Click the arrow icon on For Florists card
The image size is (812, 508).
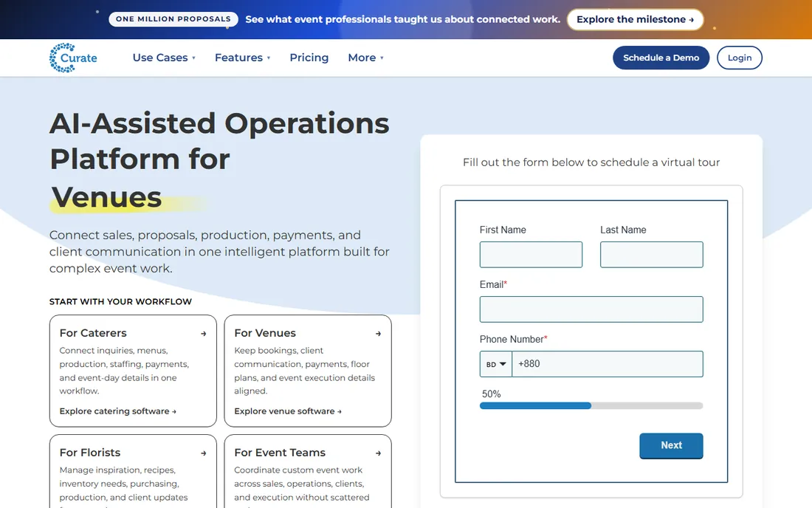[x=204, y=453]
